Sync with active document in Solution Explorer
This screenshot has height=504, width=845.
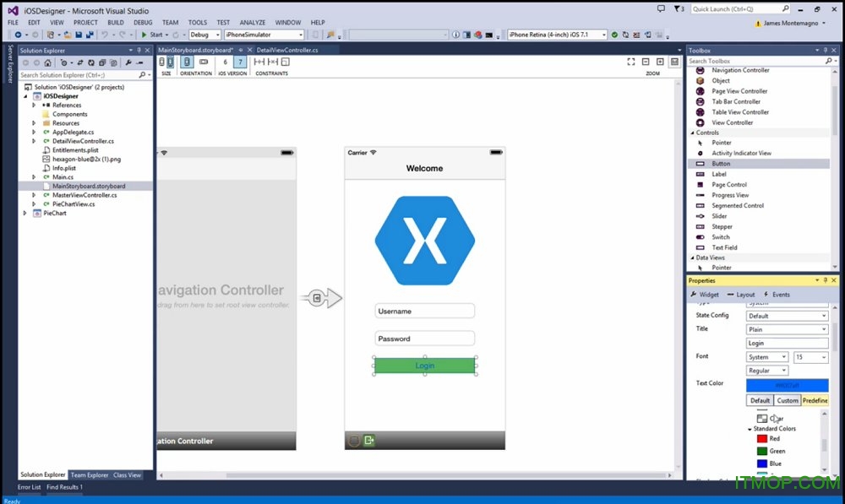tap(80, 62)
